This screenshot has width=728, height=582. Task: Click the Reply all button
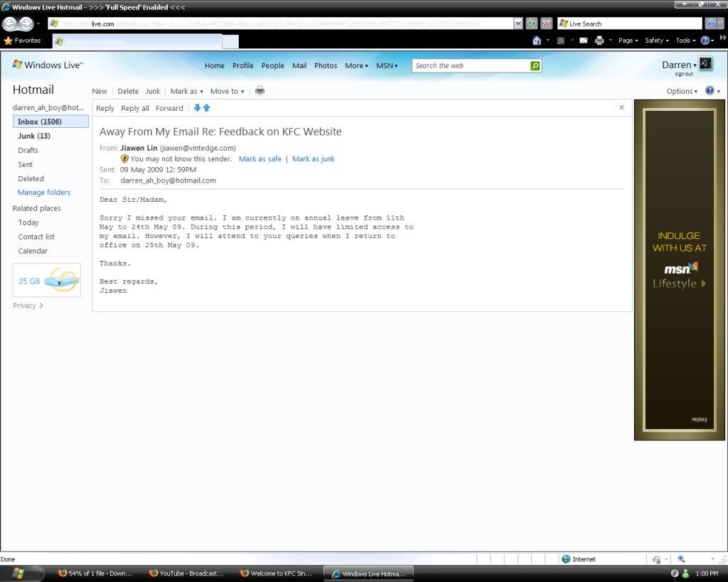pyautogui.click(x=135, y=108)
